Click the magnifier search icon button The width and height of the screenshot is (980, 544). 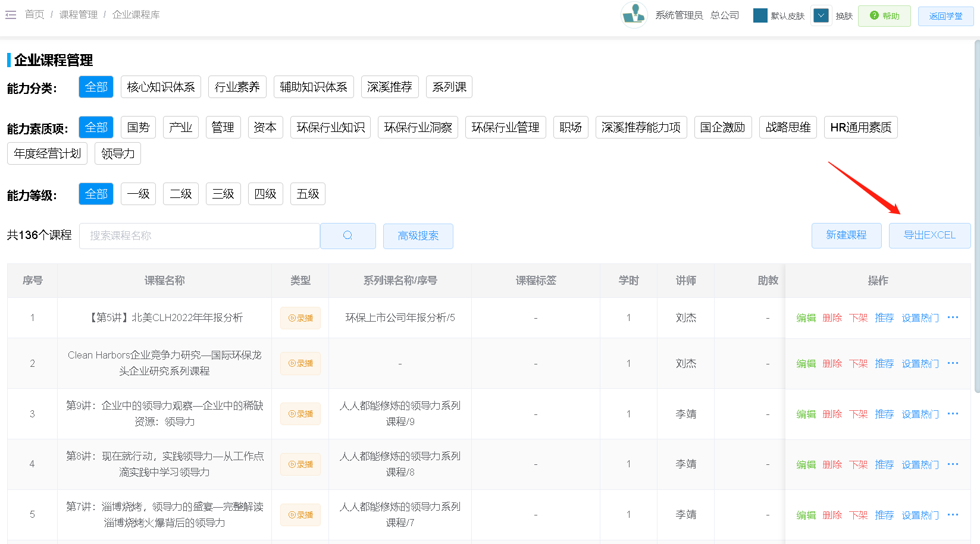[x=347, y=235]
